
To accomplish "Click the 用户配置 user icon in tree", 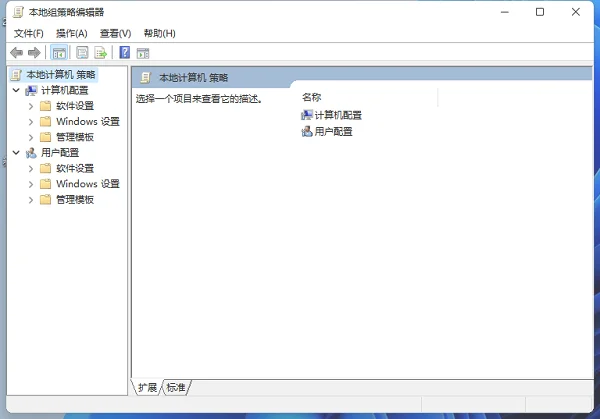I will tap(31, 153).
